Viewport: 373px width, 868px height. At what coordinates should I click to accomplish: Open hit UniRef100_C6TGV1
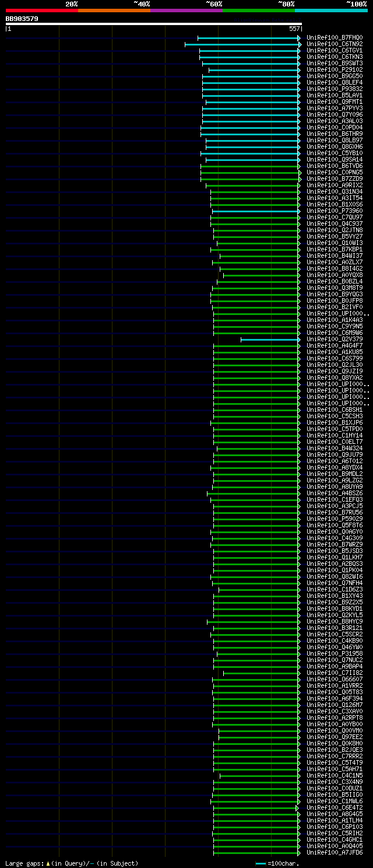click(335, 50)
